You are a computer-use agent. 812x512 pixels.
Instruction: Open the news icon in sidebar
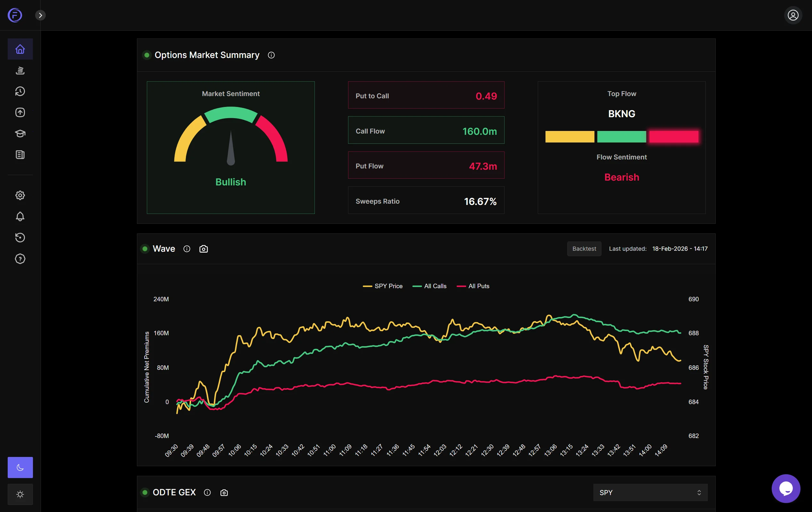[20, 155]
